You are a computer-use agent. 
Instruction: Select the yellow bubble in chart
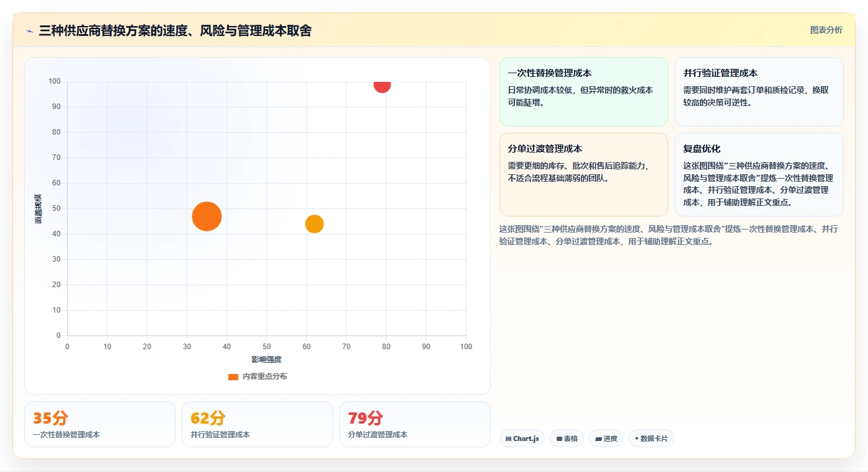[x=315, y=224]
